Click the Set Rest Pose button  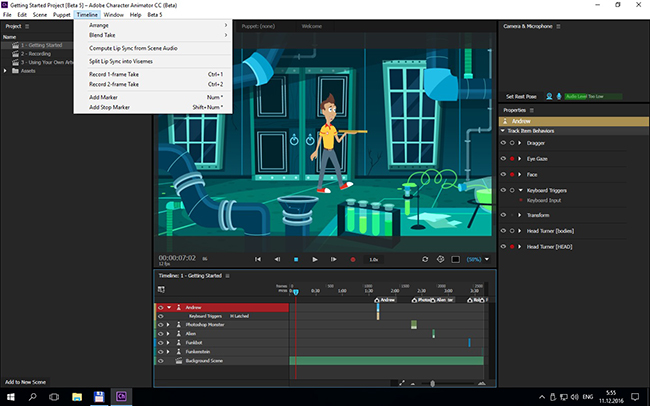tap(522, 96)
